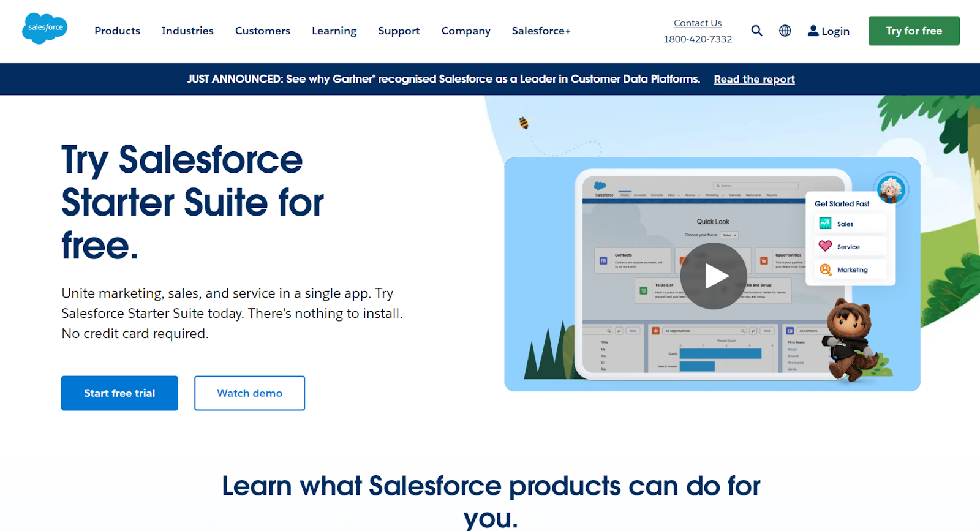Select Service in Get Started Fast
The image size is (980, 531).
[851, 247]
